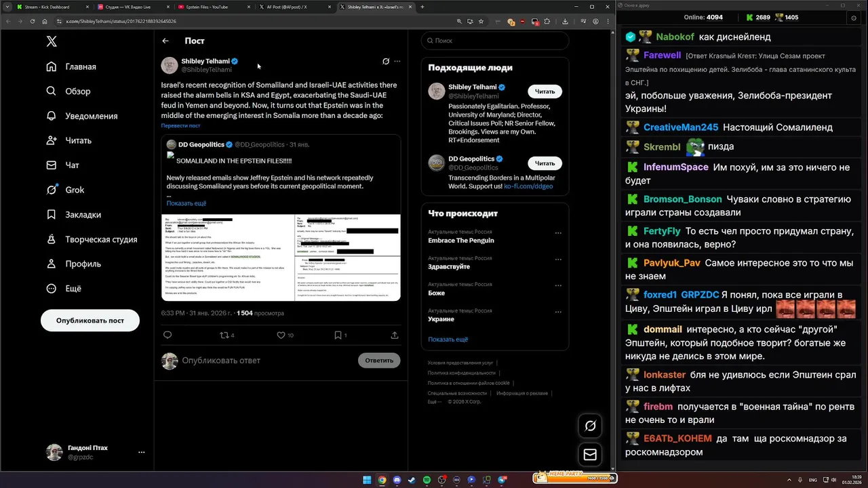
Task: Click the MEME PARTY progress bar
Action: 575,478
